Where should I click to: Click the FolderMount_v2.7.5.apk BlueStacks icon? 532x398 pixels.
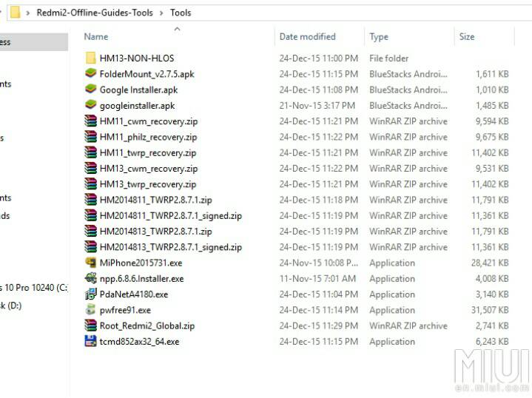[x=90, y=74]
